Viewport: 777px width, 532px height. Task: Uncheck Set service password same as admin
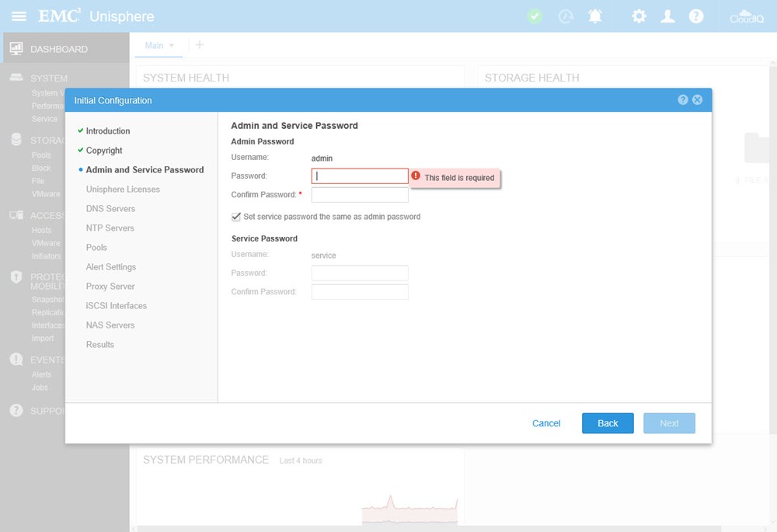236,217
